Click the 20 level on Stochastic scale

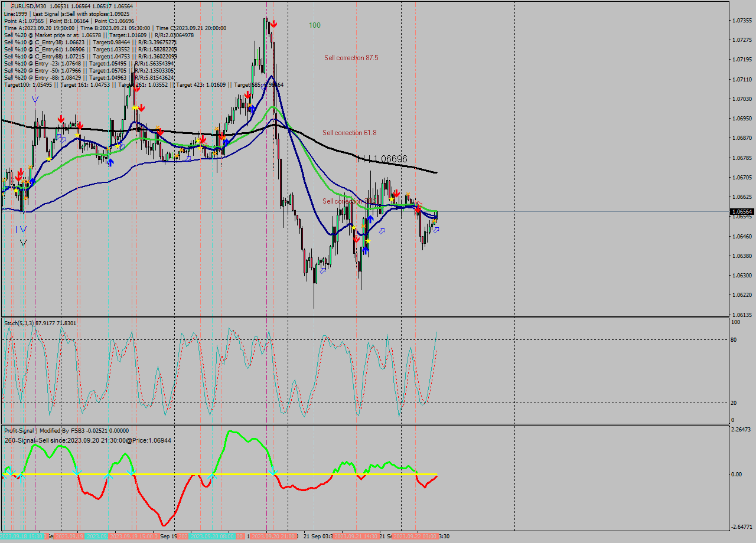click(x=734, y=403)
